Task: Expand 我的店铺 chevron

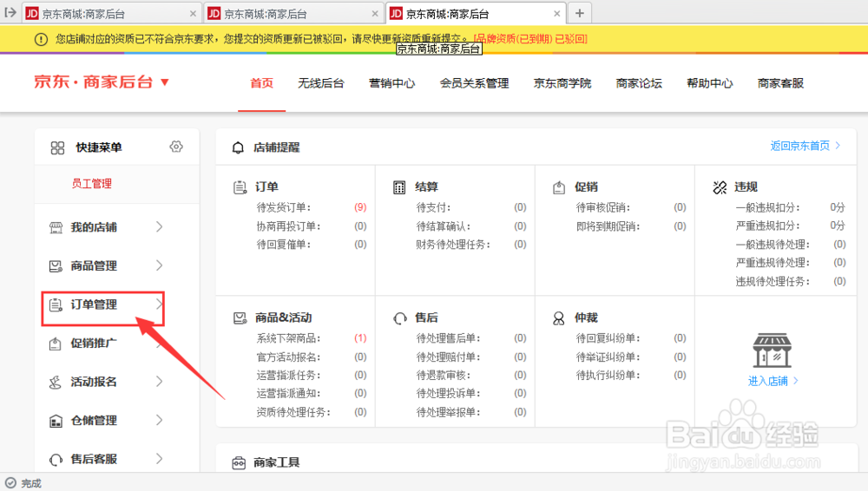Action: (x=160, y=227)
